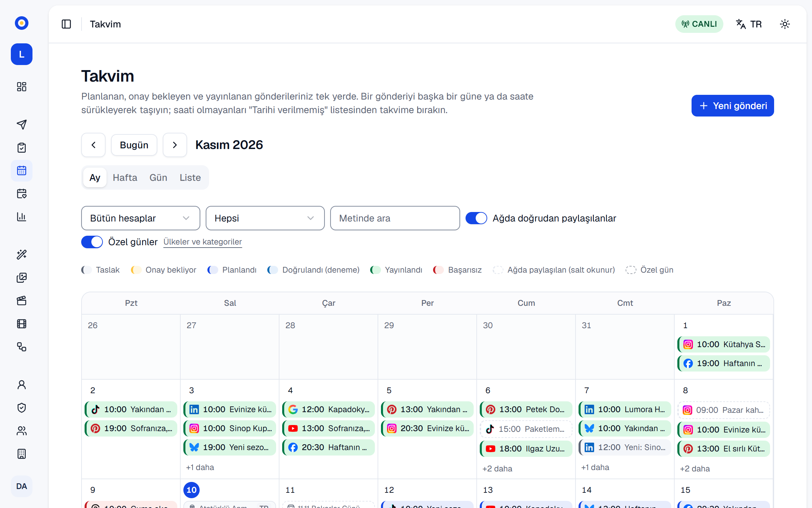Open the magic wand tool icon

(x=22, y=255)
